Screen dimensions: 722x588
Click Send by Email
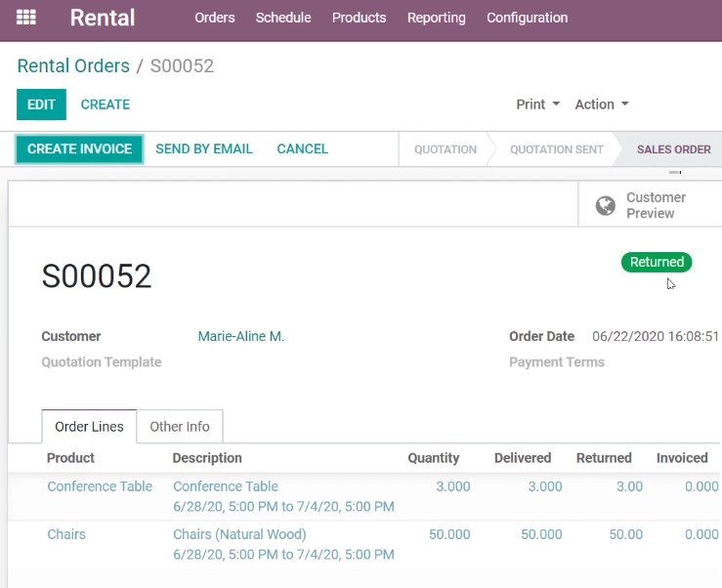pyautogui.click(x=204, y=149)
